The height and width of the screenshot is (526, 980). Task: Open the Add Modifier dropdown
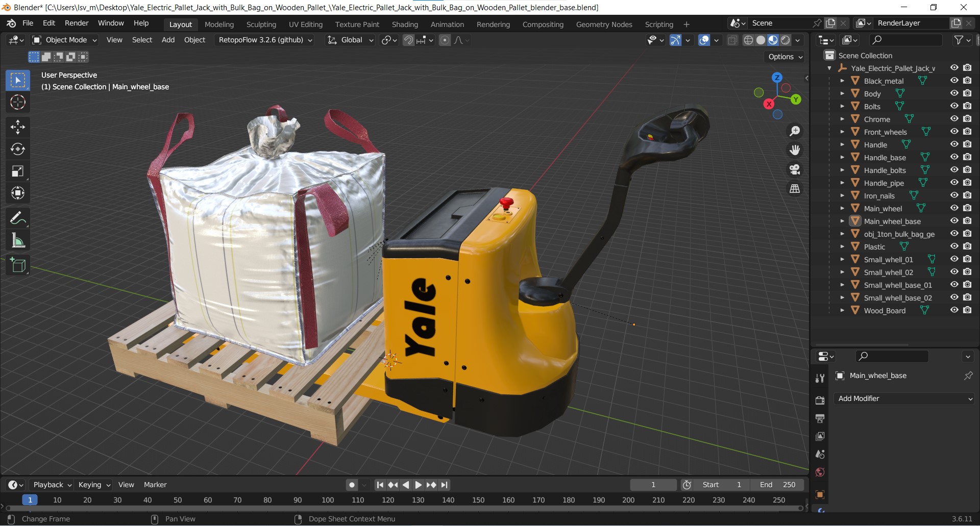[904, 398]
